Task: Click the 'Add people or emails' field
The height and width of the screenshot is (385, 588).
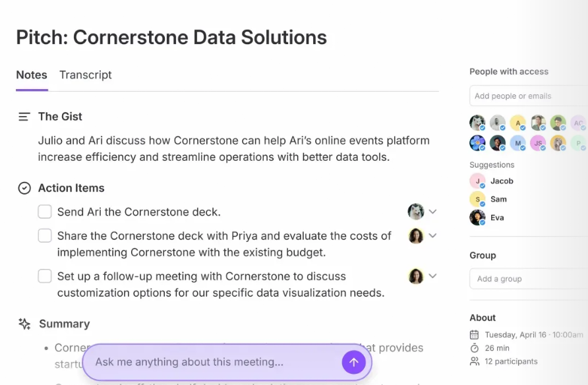Action: [527, 96]
